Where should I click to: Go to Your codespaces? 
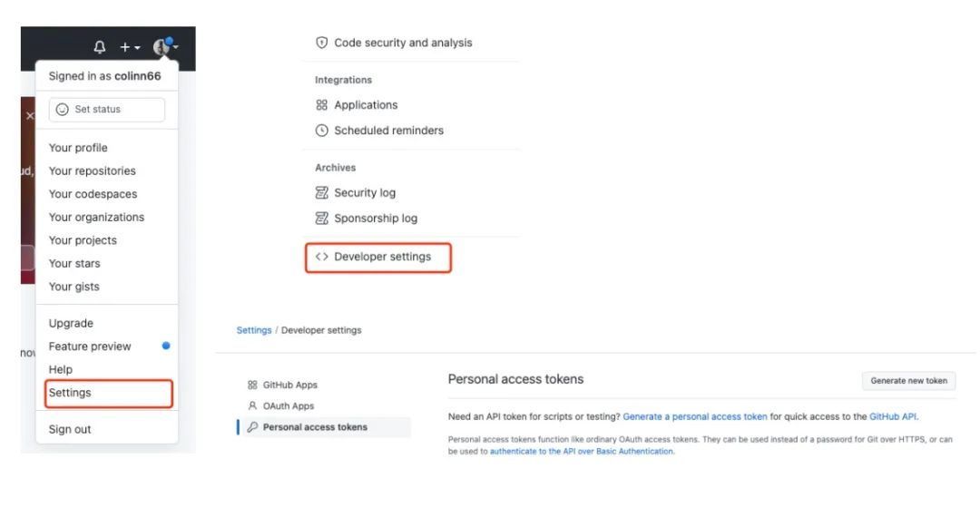click(93, 194)
